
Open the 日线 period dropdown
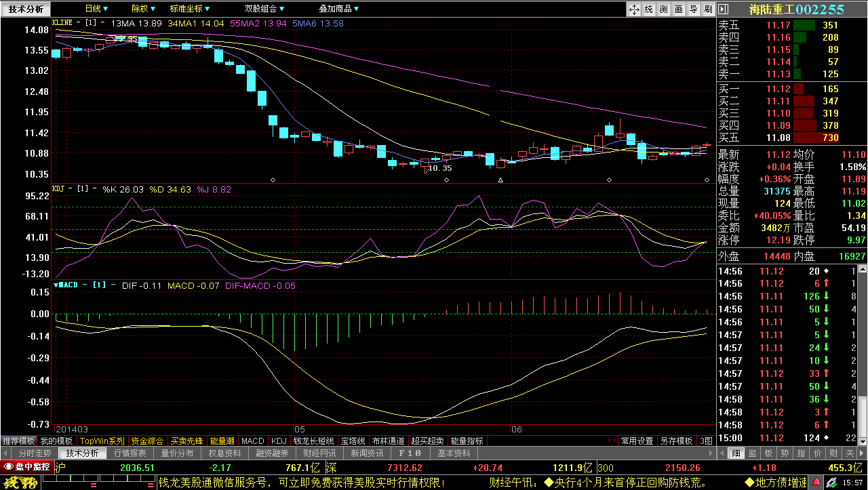coord(96,9)
